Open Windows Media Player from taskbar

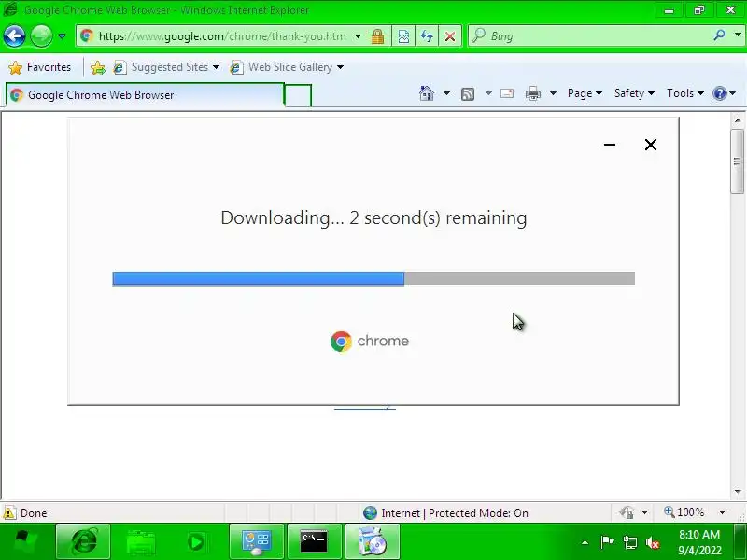pyautogui.click(x=196, y=541)
